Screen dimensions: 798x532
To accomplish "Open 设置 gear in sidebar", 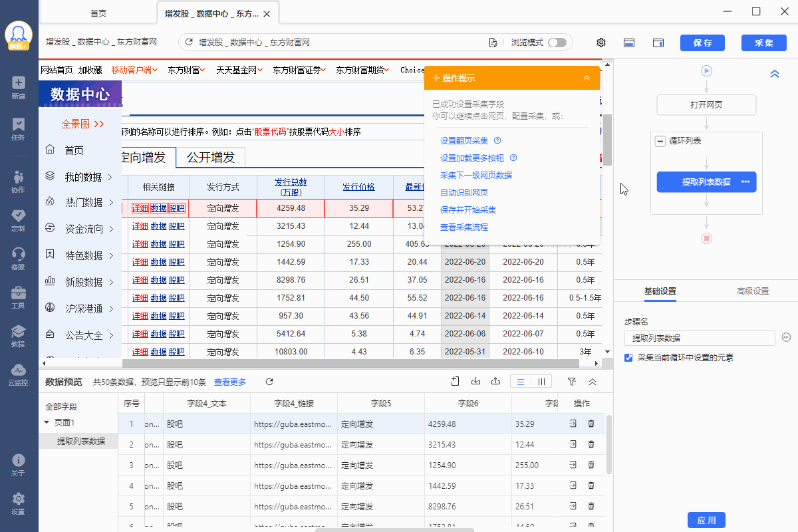I will click(x=19, y=503).
